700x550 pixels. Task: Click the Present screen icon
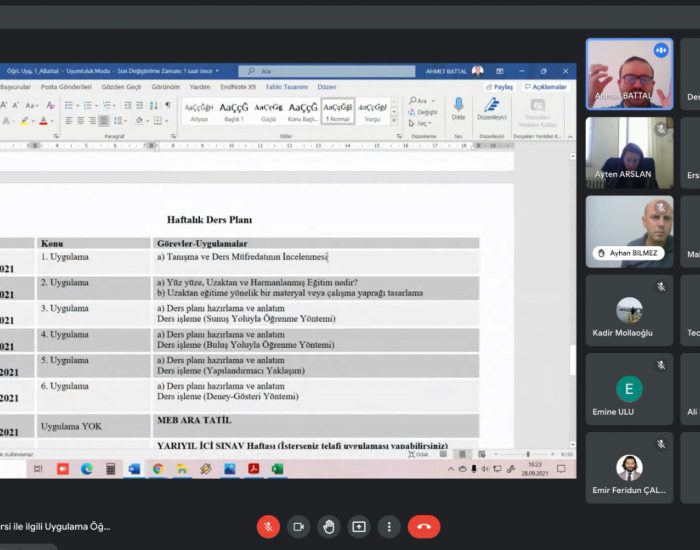tap(358, 526)
